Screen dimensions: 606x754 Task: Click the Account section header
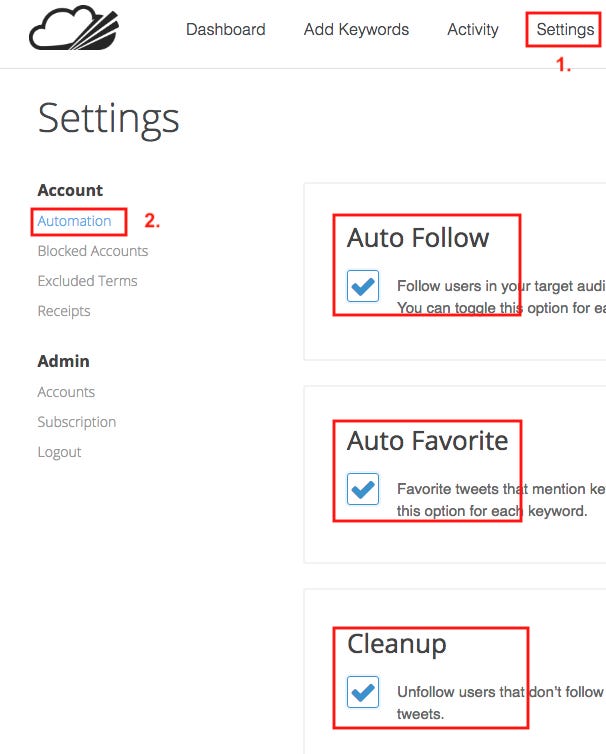tap(70, 190)
